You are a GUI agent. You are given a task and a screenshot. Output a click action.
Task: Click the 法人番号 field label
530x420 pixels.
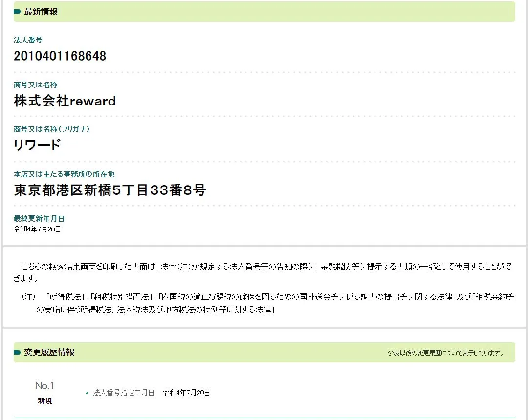[28, 40]
